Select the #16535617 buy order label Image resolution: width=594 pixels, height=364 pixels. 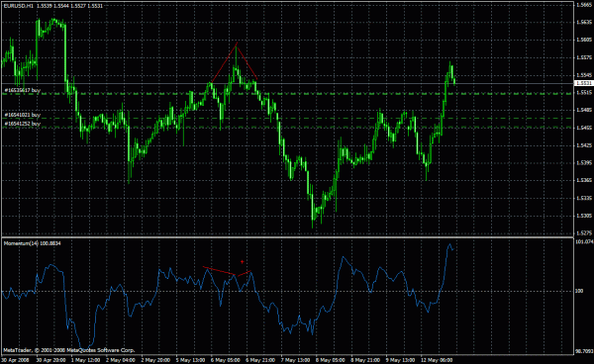click(x=23, y=90)
